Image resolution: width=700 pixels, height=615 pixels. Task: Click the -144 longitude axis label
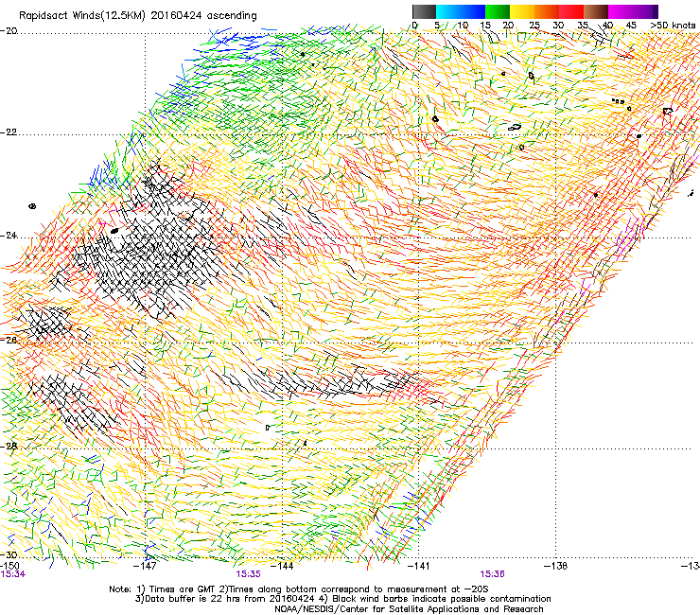pos(282,566)
